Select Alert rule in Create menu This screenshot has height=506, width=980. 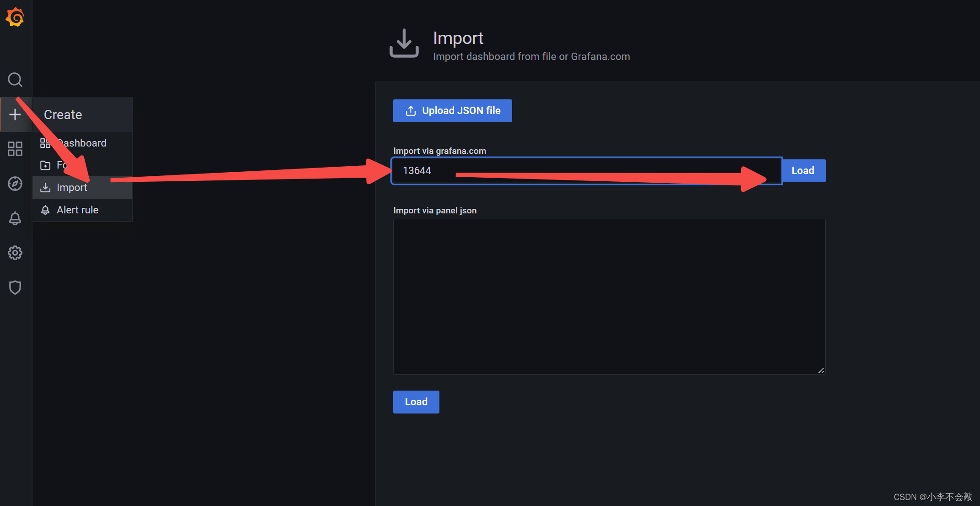[77, 210]
